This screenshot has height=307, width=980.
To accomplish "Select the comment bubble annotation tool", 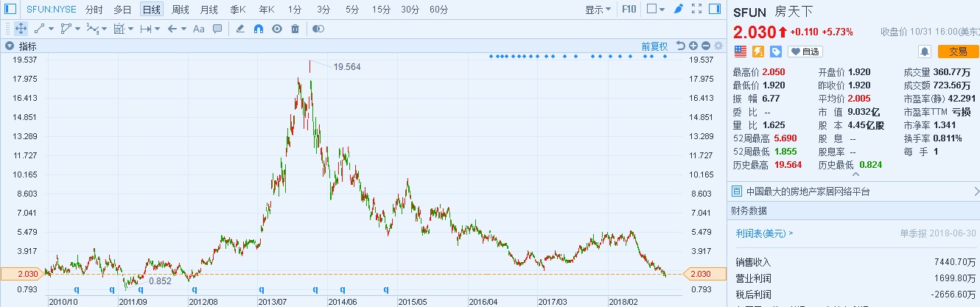I will pyautogui.click(x=217, y=29).
